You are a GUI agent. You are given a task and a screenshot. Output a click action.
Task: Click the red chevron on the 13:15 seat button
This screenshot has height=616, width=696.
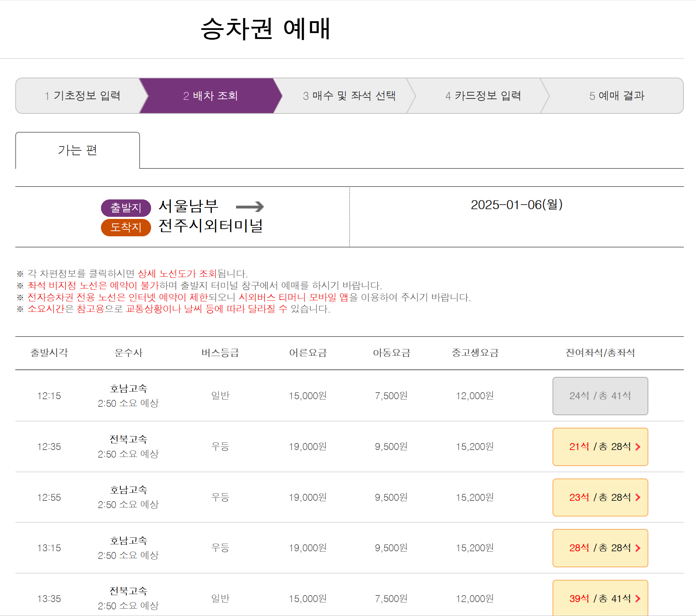coord(638,548)
